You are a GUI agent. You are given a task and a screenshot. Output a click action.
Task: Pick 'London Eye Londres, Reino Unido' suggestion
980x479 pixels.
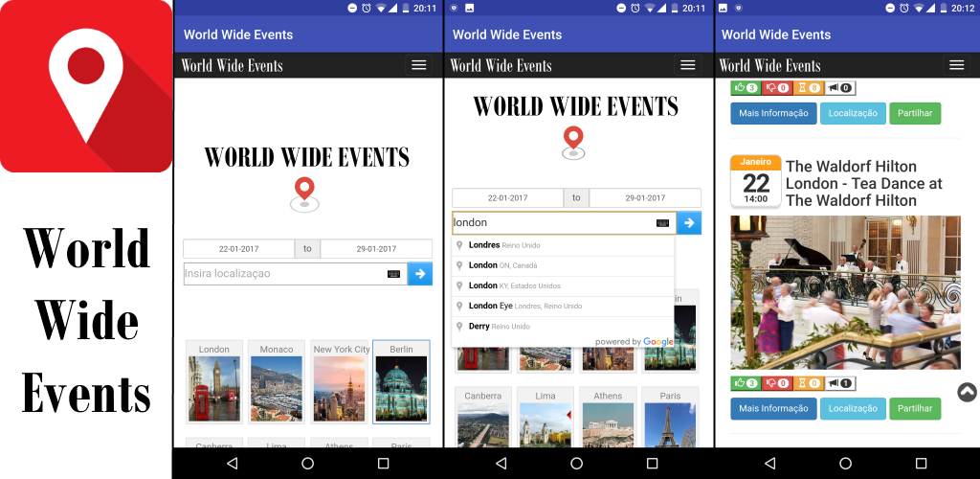point(563,306)
